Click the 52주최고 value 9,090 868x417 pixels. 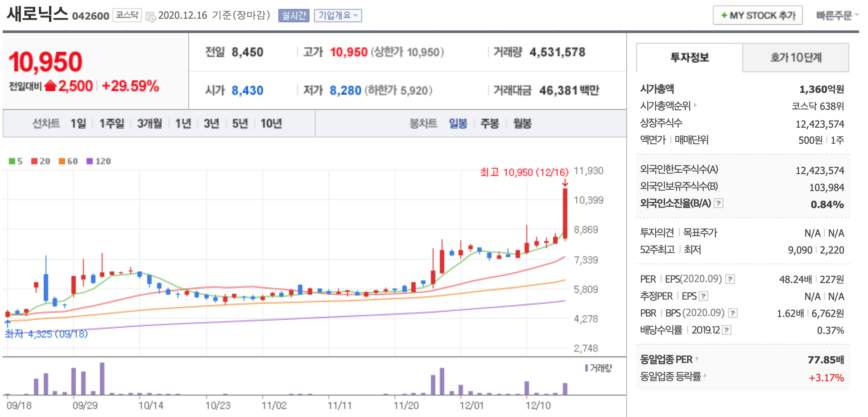(800, 250)
